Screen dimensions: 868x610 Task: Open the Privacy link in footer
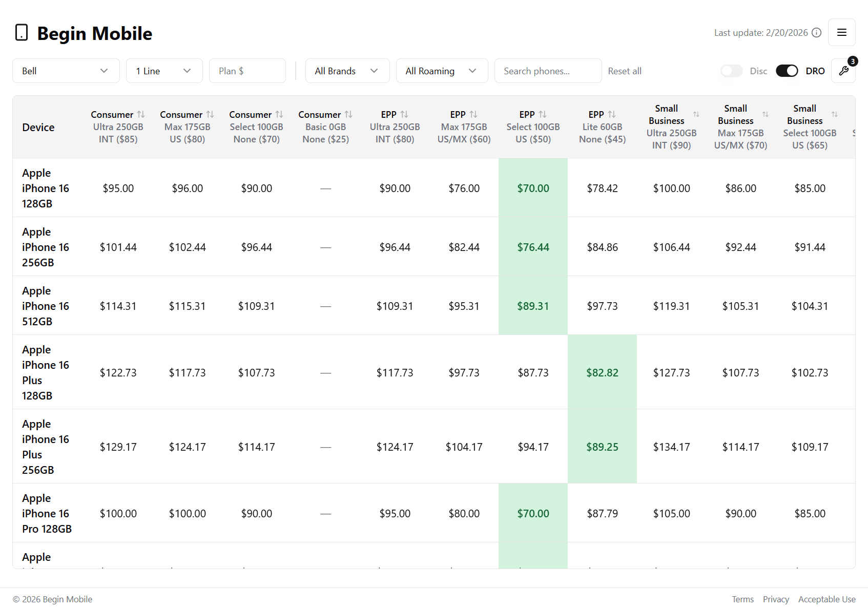click(x=775, y=599)
